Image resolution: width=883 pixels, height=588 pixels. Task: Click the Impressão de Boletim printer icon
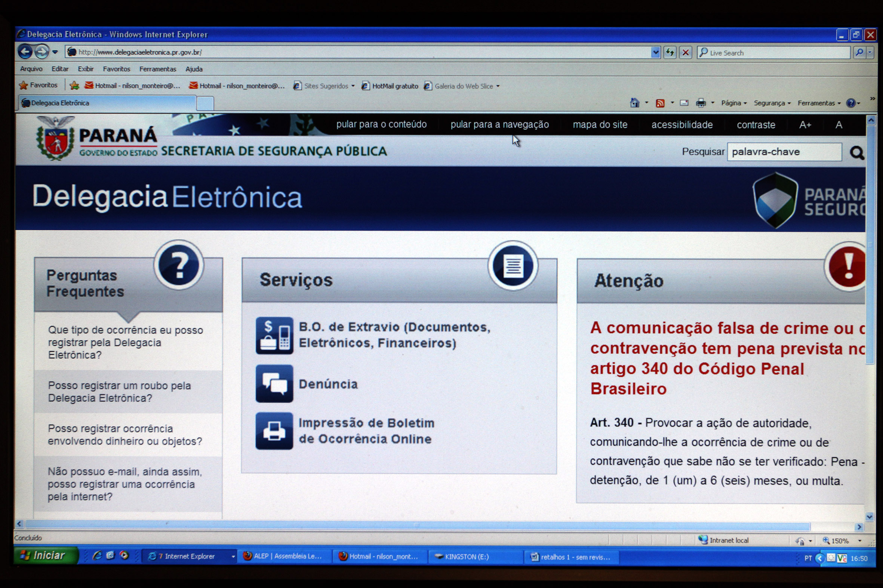coord(274,431)
